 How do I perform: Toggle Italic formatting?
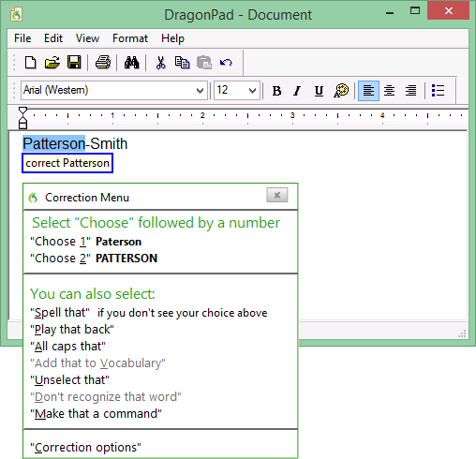[297, 91]
